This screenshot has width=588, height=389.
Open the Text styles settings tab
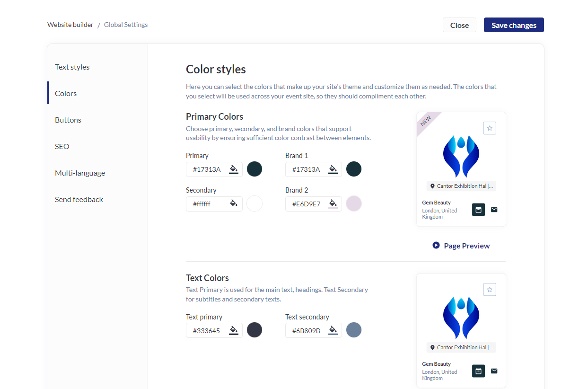click(72, 67)
